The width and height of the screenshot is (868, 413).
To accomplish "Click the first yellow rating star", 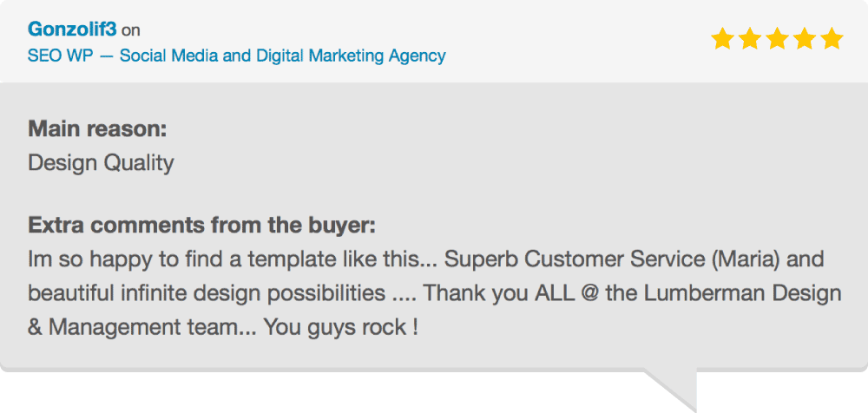I will [723, 39].
